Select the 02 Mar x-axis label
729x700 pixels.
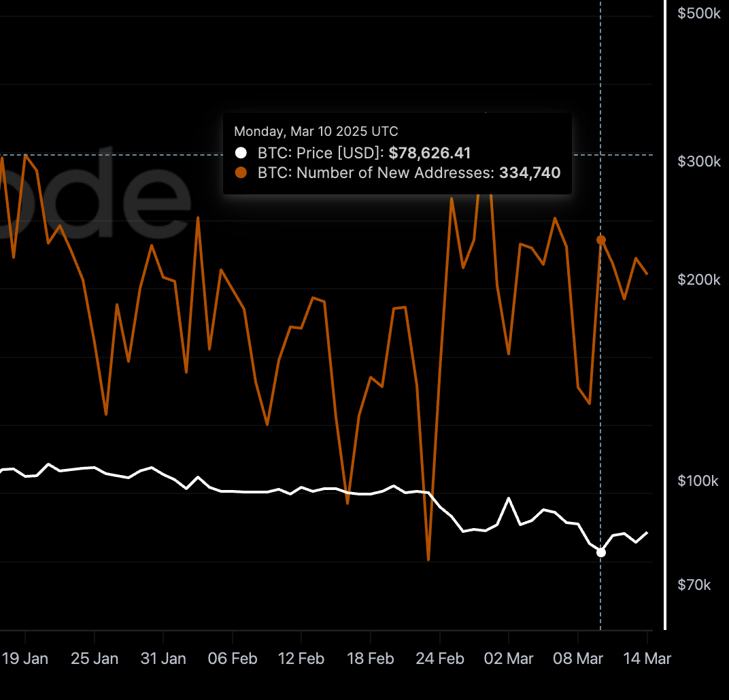(509, 659)
